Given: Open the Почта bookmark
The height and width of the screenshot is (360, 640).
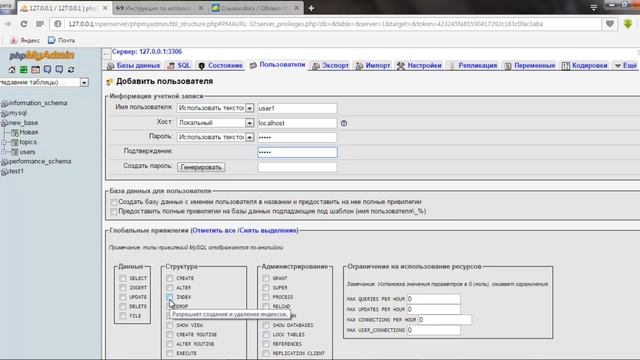Looking at the screenshot, I should coord(62,40).
